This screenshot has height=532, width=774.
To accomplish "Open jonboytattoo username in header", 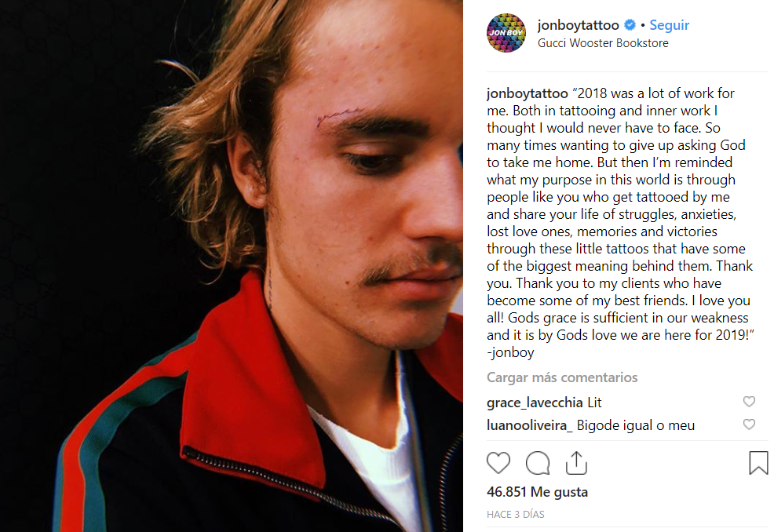I will (578, 25).
